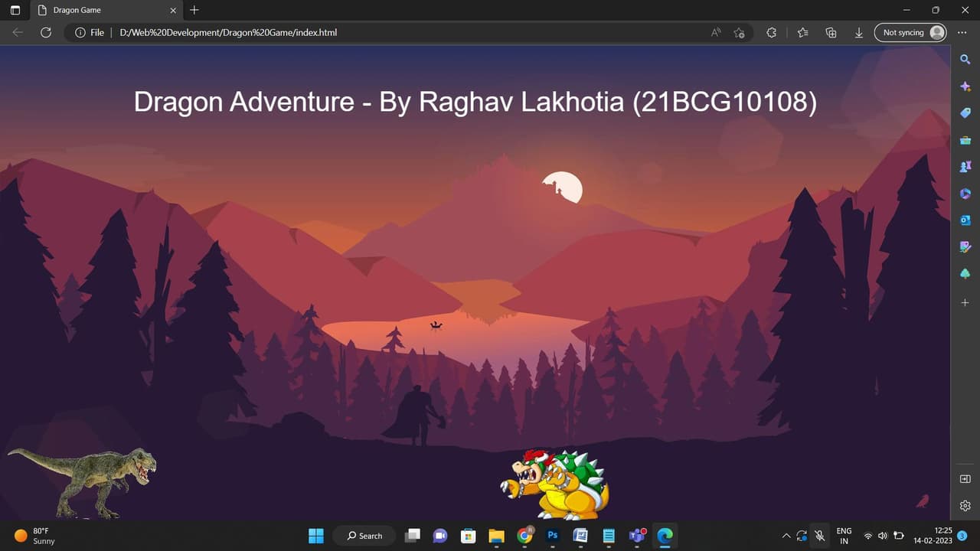Open clock showing 12:25 14-02-2023
This screenshot has height=551, width=980.
pos(933,536)
